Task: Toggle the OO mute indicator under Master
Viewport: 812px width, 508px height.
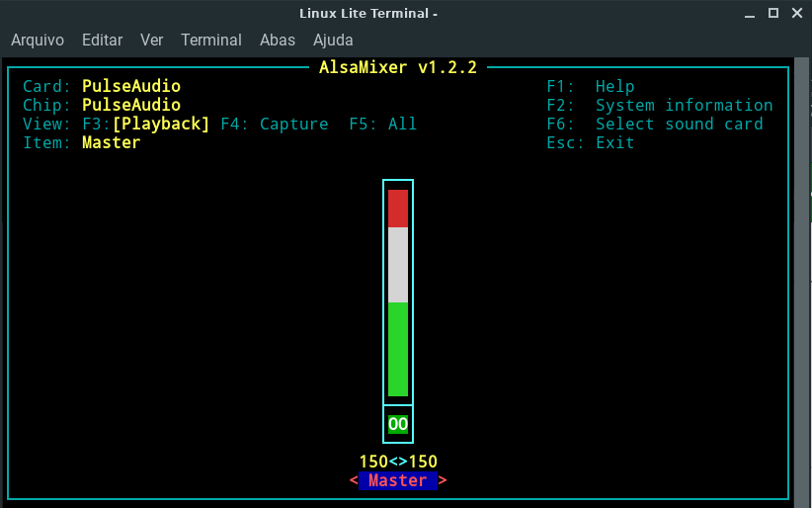Action: [398, 424]
